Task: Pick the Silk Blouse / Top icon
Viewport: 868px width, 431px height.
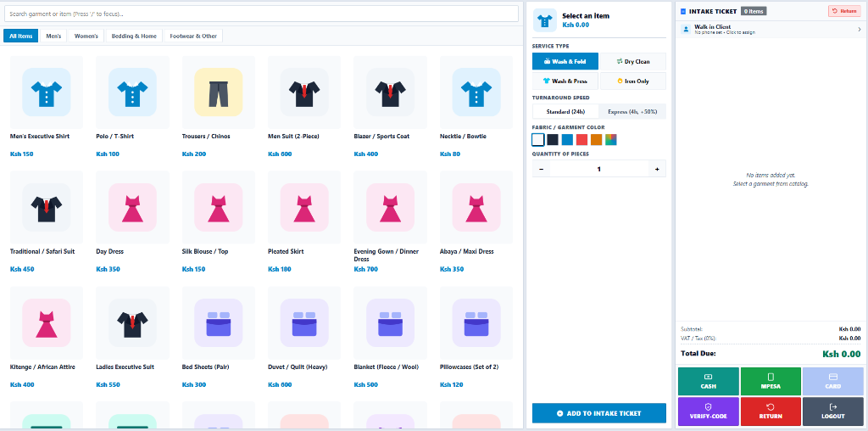Action: 219,207
